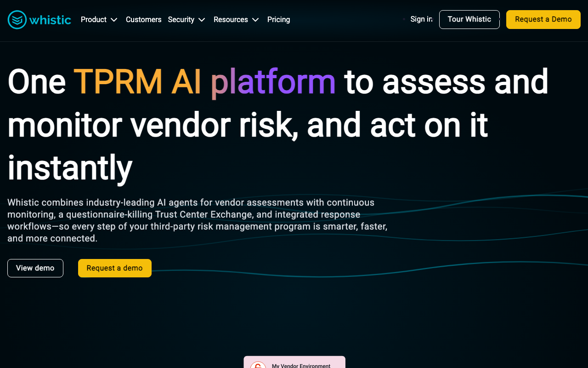Click the My Vendor Environment card

[294, 362]
